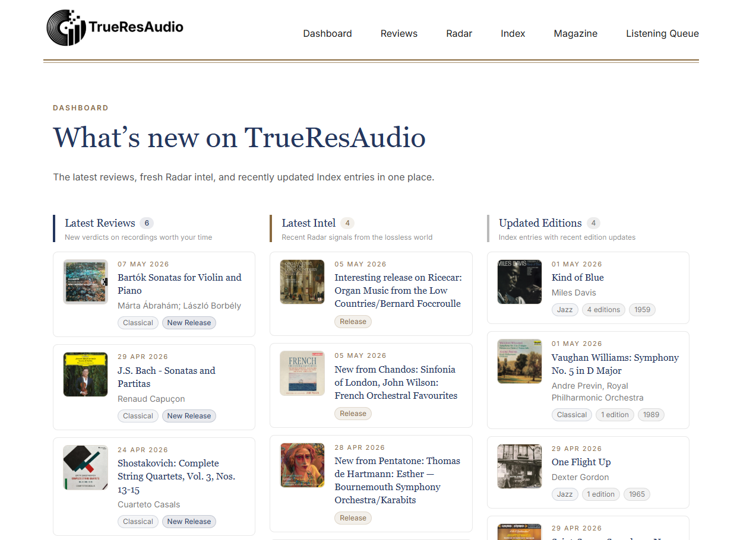
Task: Click the 1989 year tag
Action: [x=651, y=415]
